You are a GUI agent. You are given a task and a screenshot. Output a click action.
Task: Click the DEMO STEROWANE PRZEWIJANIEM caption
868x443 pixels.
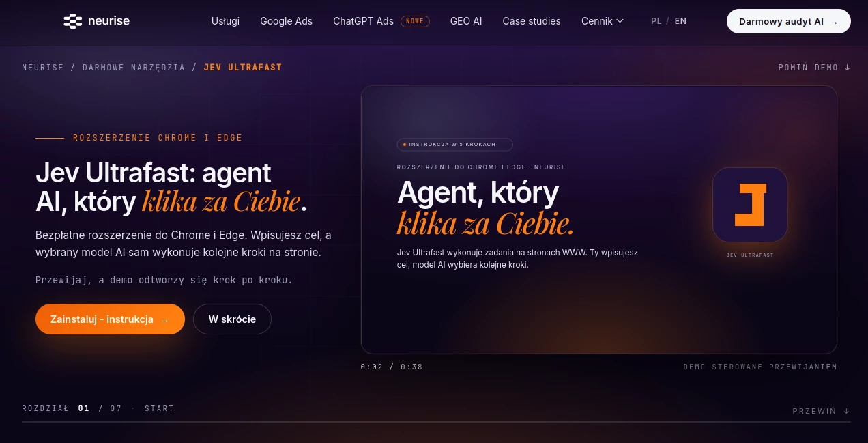760,367
